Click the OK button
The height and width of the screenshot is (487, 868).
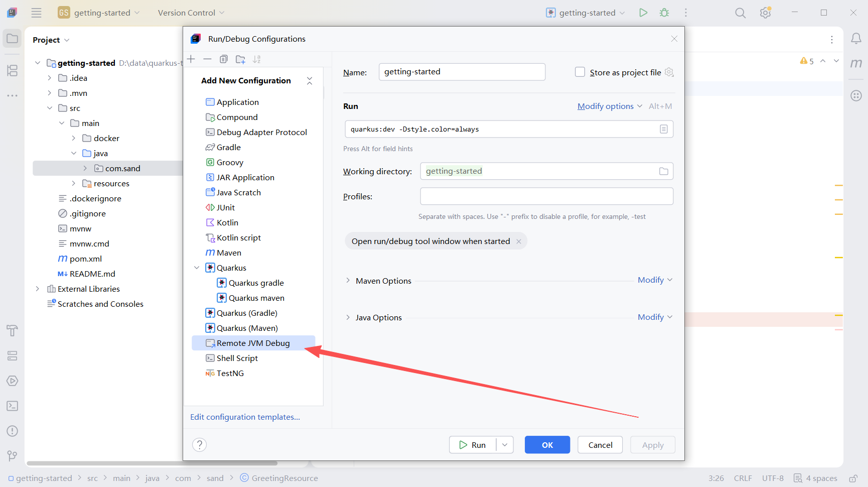547,445
